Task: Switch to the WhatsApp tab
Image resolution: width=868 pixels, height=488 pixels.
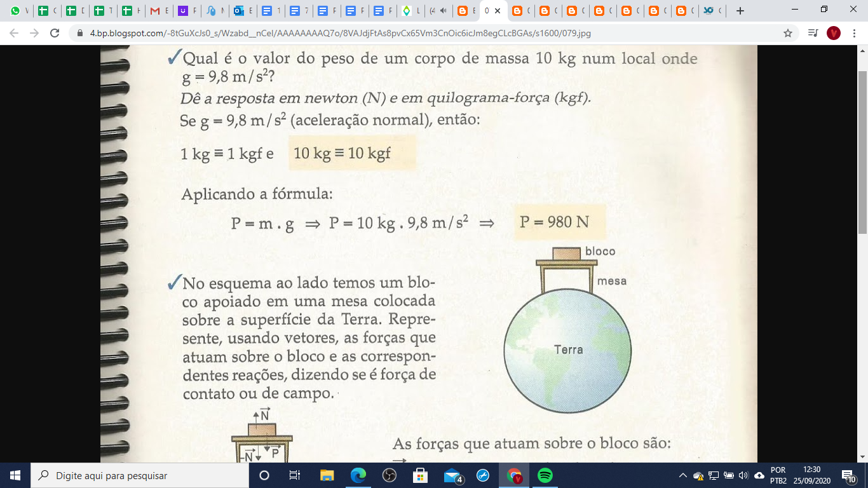Action: [20, 11]
